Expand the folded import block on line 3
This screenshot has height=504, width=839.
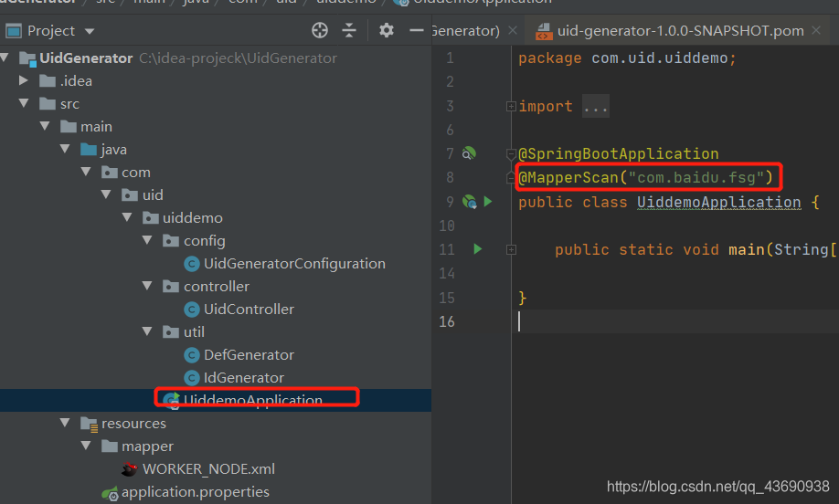(x=511, y=106)
